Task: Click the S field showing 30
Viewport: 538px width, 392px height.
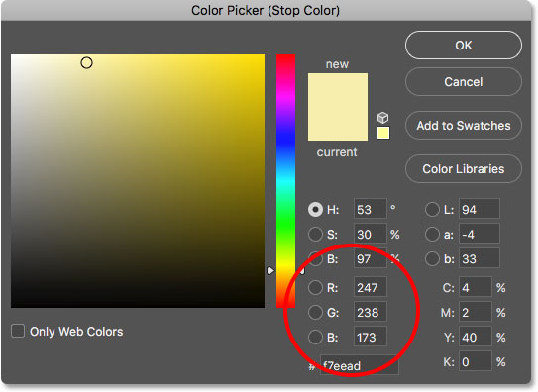Action: 371,234
